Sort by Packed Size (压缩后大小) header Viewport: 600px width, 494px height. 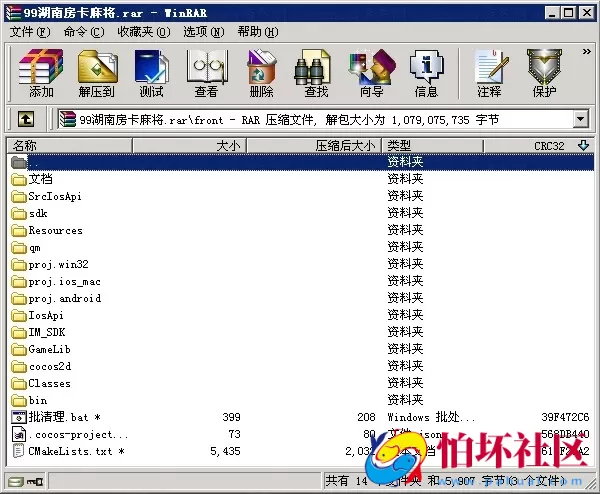(x=314, y=146)
